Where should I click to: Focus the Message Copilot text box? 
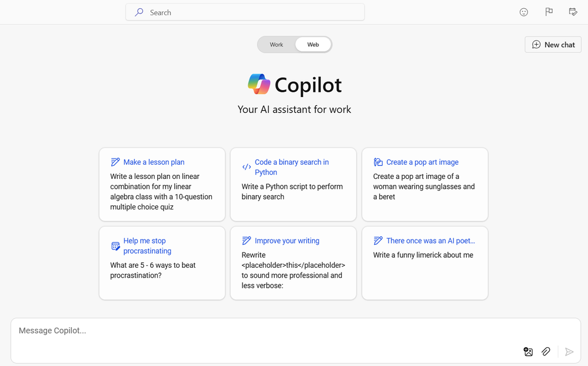[295, 341]
